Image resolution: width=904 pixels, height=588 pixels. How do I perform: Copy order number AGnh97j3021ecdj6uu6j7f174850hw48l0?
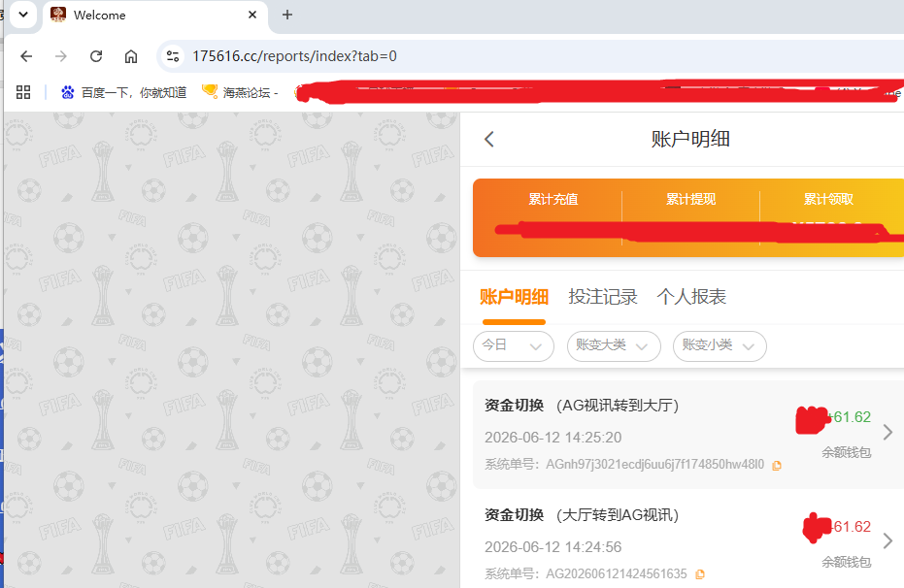[777, 466]
